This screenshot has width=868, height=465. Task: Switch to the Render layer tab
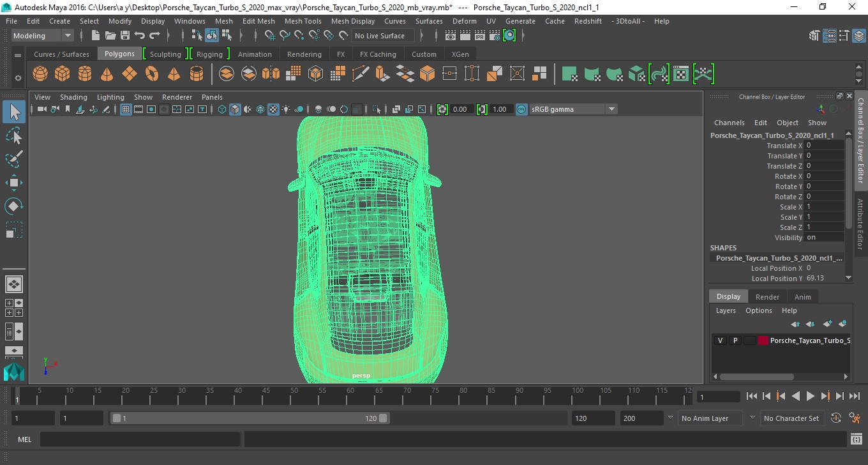pos(767,297)
